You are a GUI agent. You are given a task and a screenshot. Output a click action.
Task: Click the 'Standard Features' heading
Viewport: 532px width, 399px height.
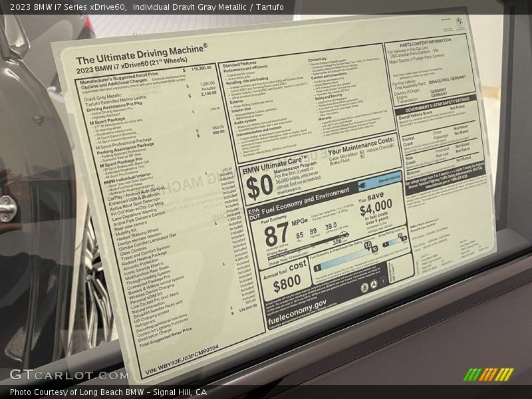pyautogui.click(x=239, y=64)
